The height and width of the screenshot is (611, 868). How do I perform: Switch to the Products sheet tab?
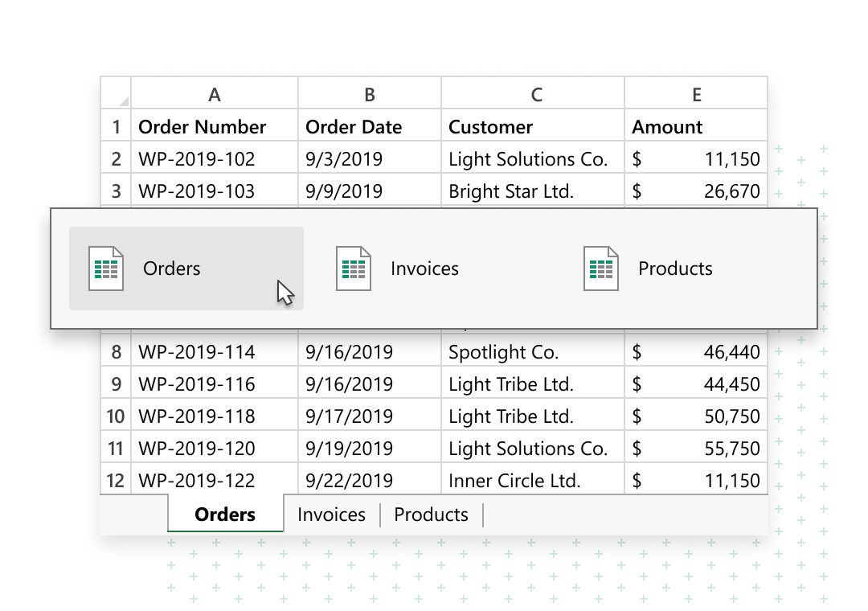click(x=431, y=514)
